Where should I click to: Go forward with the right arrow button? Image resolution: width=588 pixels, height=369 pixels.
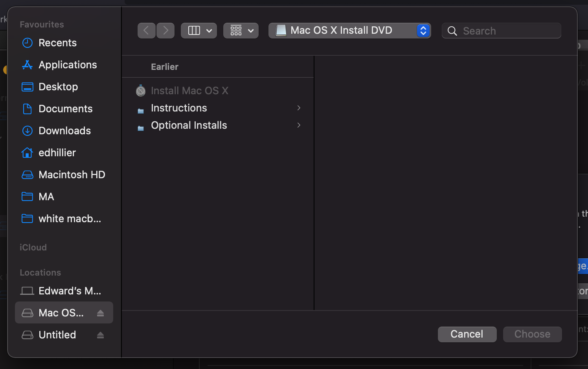[x=165, y=31]
